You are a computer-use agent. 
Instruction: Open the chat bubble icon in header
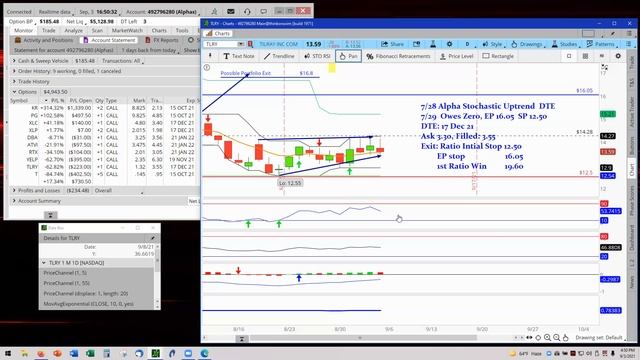(x=263, y=12)
